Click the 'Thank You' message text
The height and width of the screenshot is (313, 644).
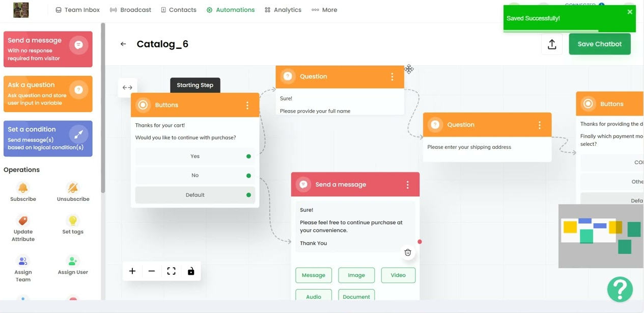click(314, 243)
